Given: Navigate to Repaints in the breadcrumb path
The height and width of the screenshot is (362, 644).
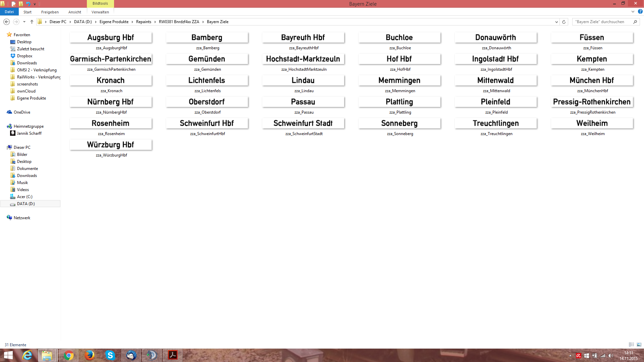Looking at the screenshot, I should tap(144, 22).
